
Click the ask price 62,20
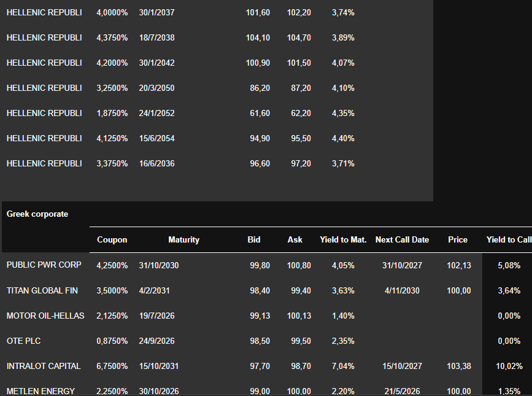[301, 114]
